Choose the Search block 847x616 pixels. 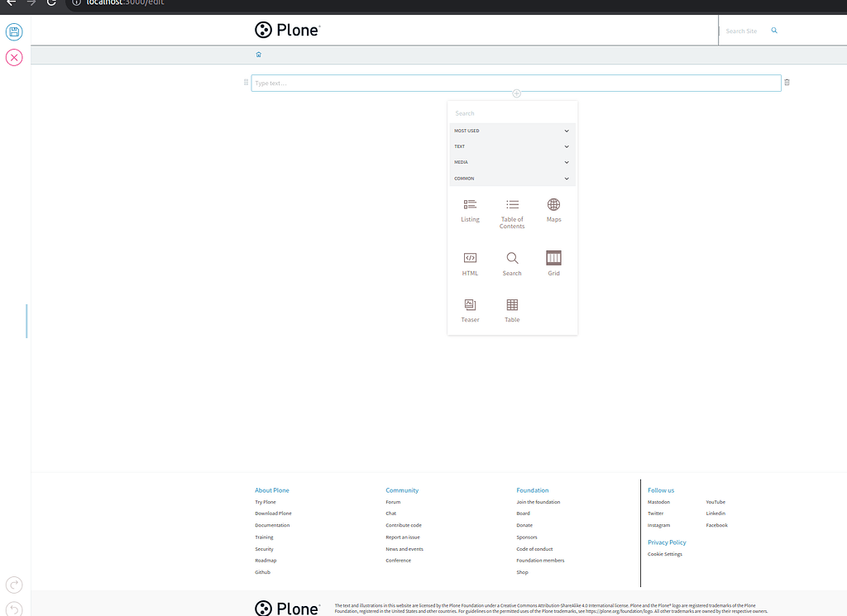click(512, 262)
